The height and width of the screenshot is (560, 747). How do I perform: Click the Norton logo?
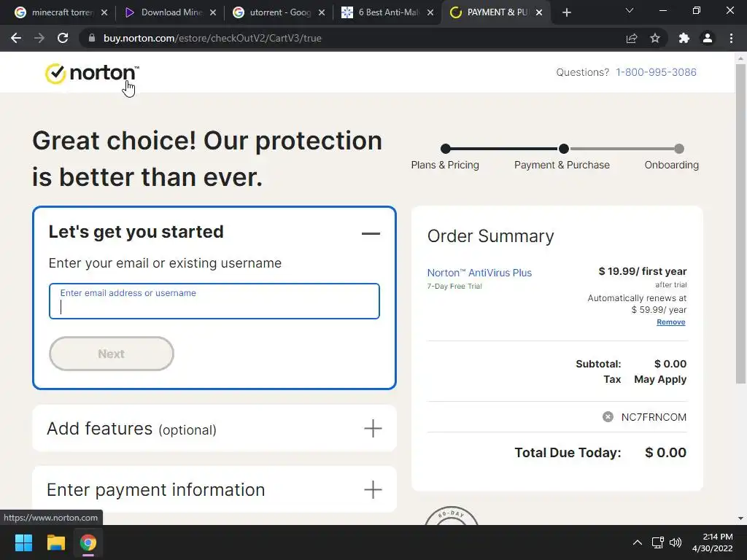coord(91,74)
